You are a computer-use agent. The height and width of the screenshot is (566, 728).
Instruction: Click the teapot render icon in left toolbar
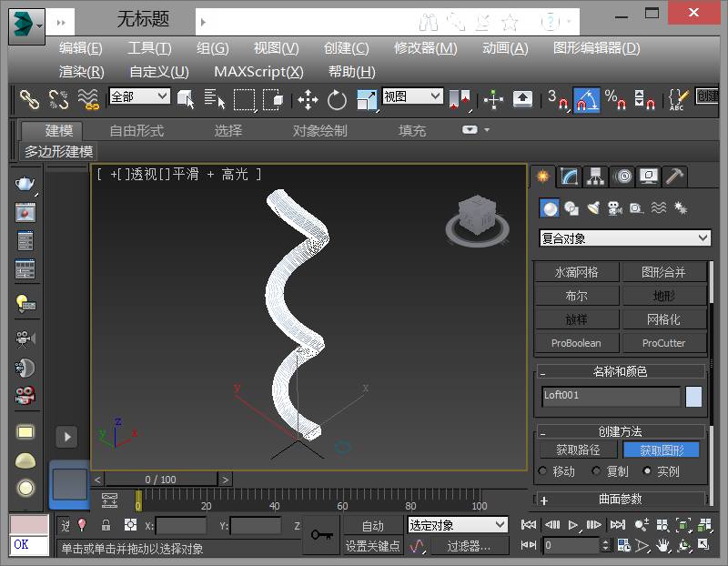[x=25, y=184]
